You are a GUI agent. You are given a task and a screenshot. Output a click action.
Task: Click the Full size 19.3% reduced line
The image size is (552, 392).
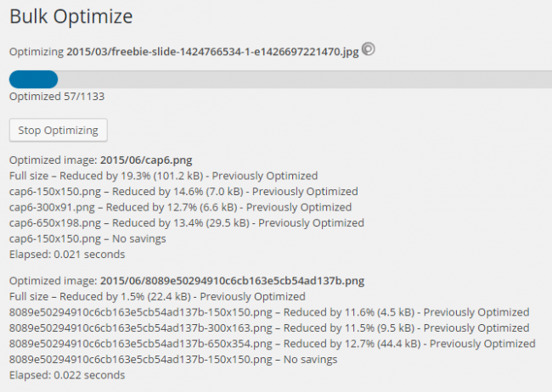tap(163, 176)
